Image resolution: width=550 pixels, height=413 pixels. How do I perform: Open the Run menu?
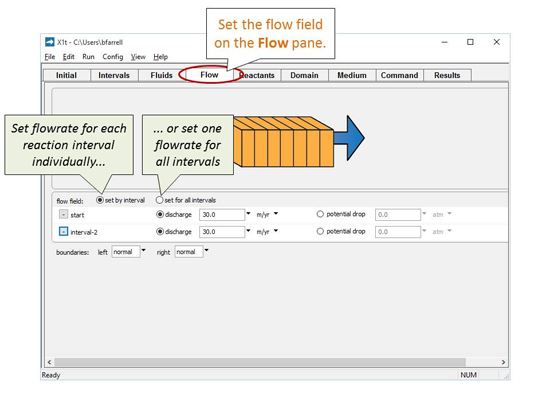click(88, 57)
